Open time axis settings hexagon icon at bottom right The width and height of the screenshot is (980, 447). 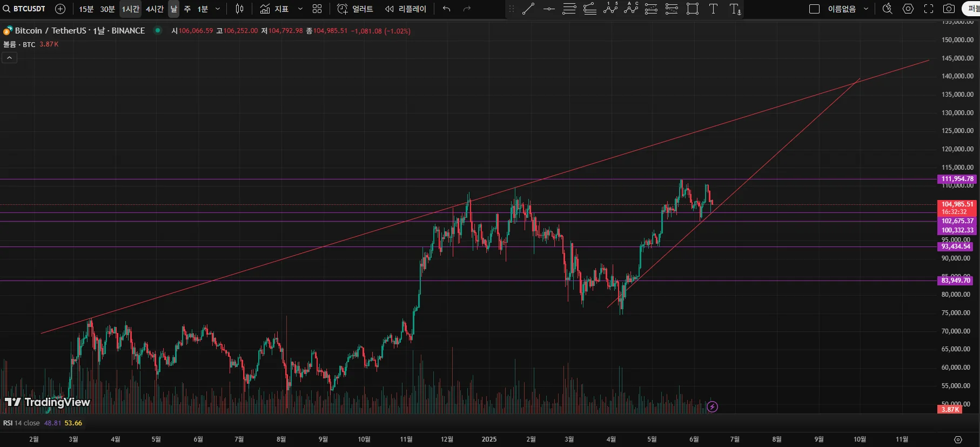[958, 439]
